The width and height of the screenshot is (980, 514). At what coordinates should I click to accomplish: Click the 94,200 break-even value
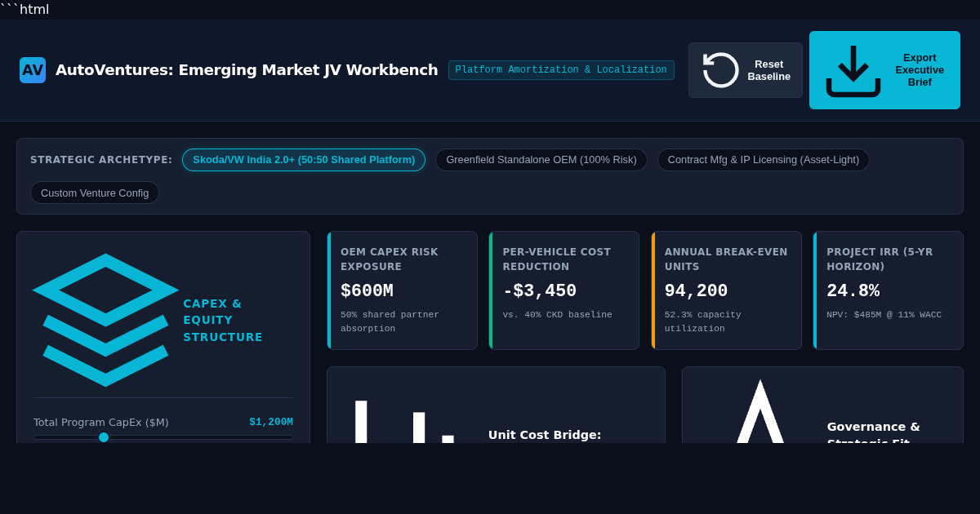697,291
